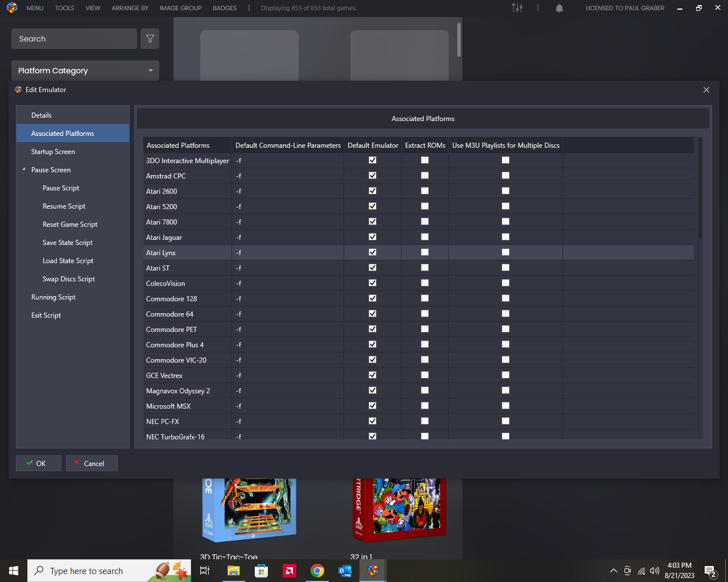Uncheck Default Emulator for Commodore 64

(x=373, y=314)
